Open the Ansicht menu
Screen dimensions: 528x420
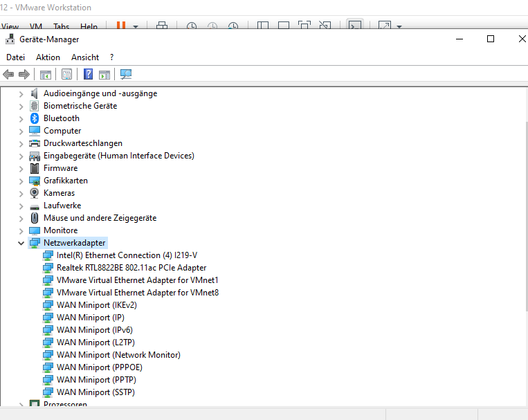point(85,57)
